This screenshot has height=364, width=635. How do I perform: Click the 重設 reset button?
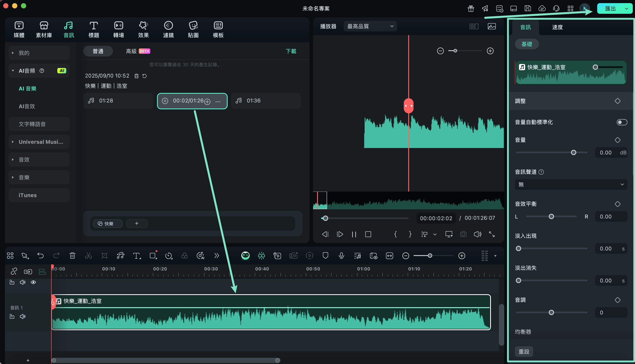coord(524,352)
